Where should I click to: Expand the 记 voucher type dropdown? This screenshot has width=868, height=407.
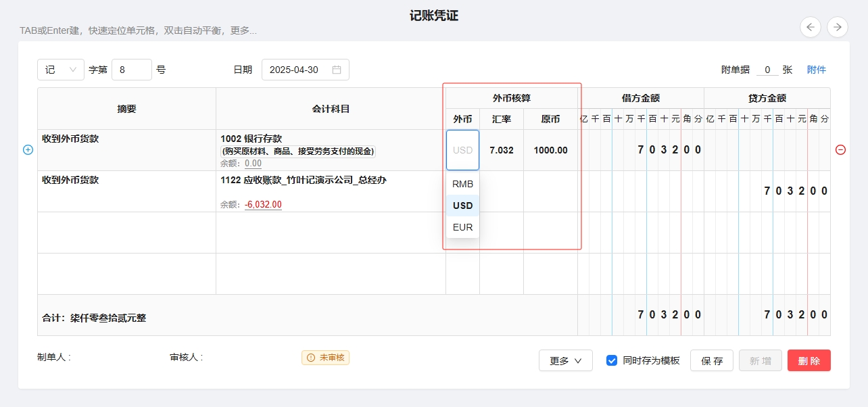point(61,70)
